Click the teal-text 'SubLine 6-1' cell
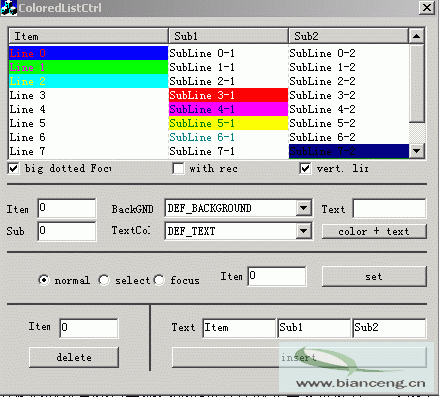439x397 pixels. click(228, 137)
